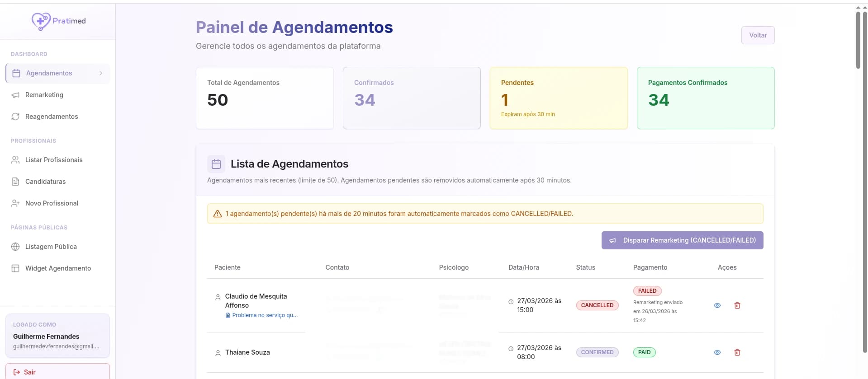Click the Pendentes card

[x=559, y=98]
